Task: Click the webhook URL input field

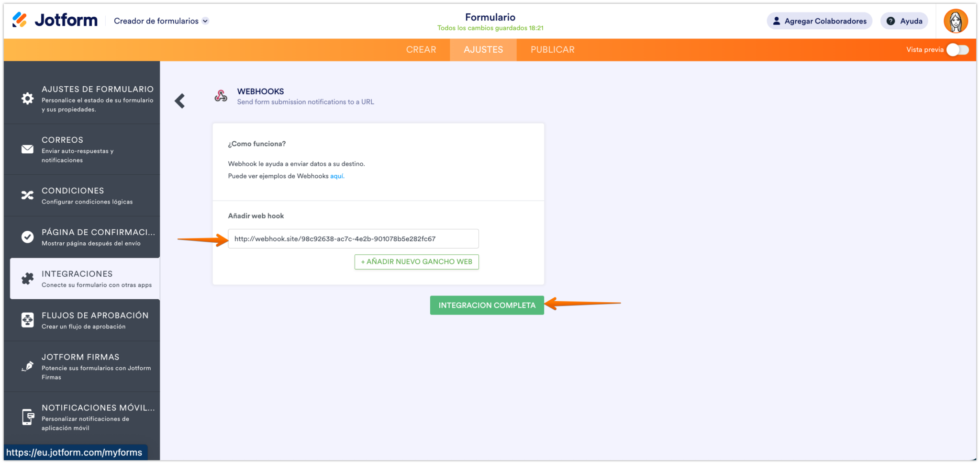Action: click(353, 238)
